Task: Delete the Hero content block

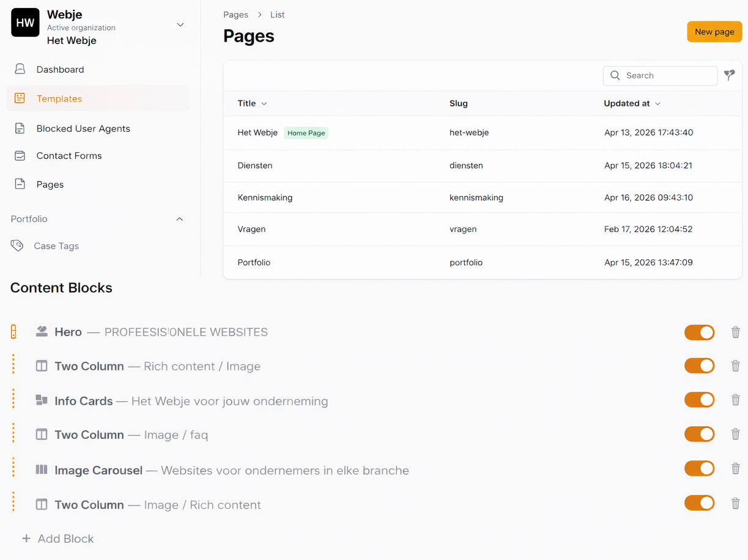Action: pos(735,332)
